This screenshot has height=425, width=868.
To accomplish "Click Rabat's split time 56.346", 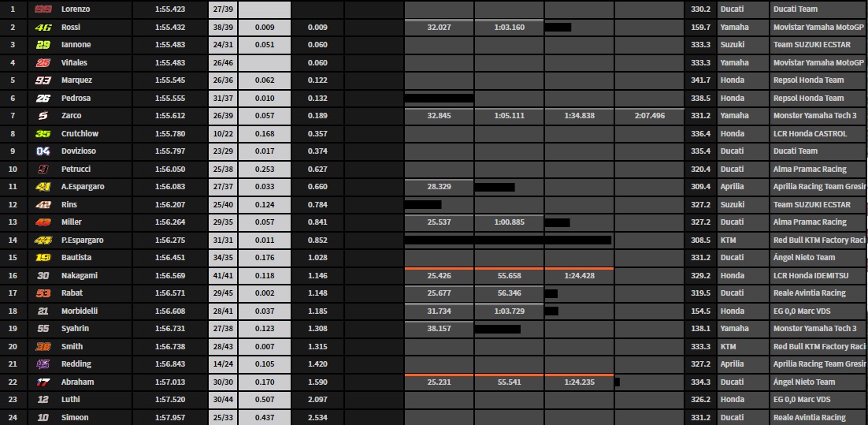I will pos(510,293).
